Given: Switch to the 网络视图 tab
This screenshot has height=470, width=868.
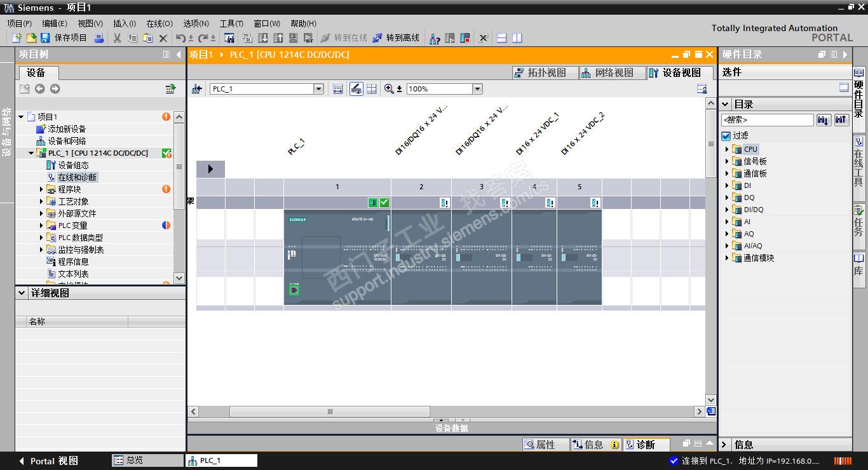Looking at the screenshot, I should (x=612, y=72).
